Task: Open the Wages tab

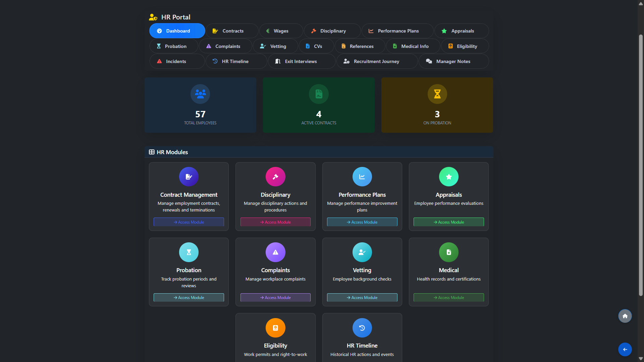Action: pos(281,31)
